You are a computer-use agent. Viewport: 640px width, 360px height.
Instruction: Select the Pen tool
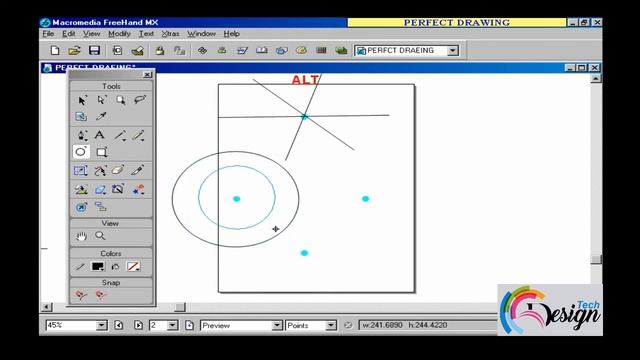click(82, 135)
